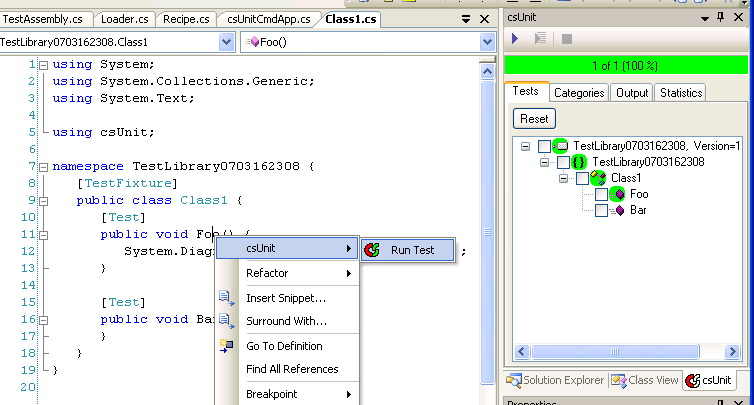The width and height of the screenshot is (754, 405).
Task: Select the csUnit context menu entry
Action: (x=288, y=248)
